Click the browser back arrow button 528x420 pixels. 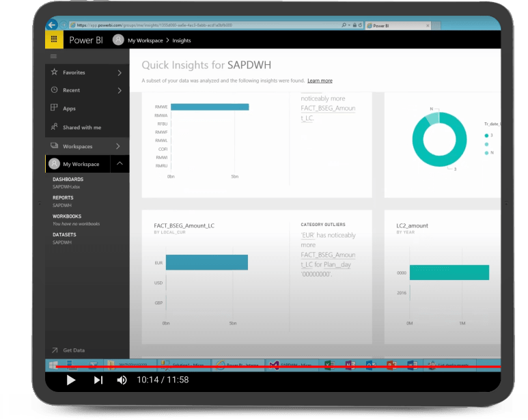click(52, 25)
